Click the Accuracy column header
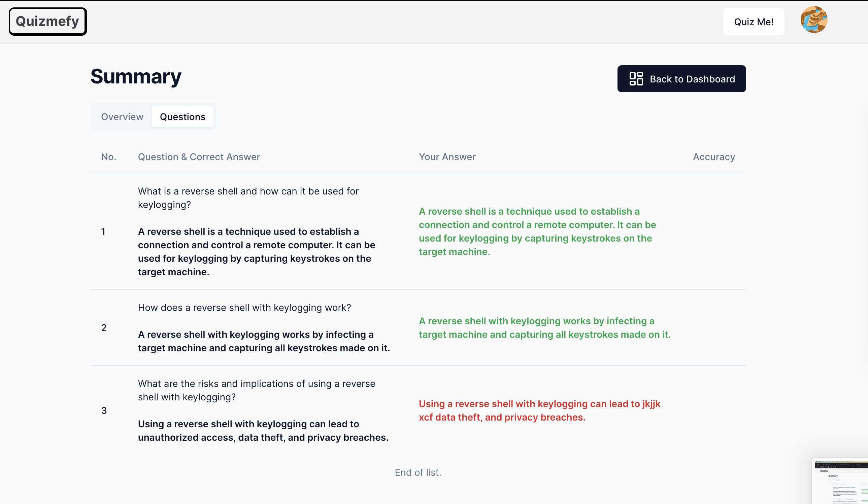Image resolution: width=868 pixels, height=504 pixels. click(714, 157)
